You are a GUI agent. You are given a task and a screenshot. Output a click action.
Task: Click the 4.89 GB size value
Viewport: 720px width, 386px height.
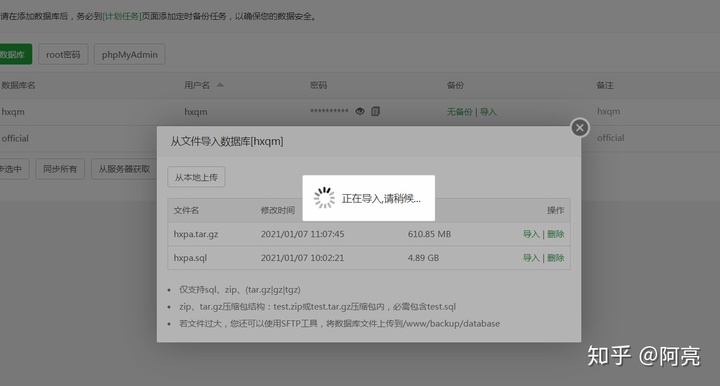(423, 258)
